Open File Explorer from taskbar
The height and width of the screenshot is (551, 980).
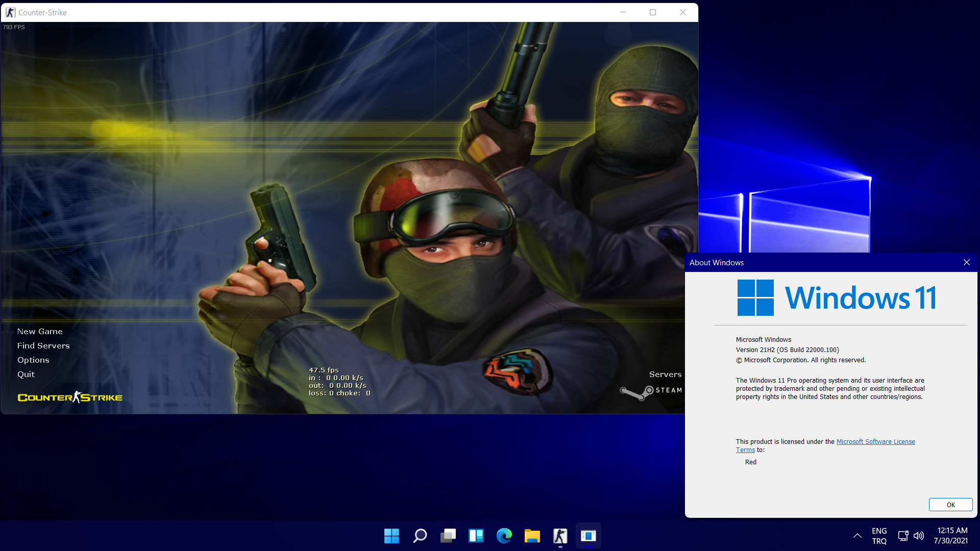pyautogui.click(x=532, y=536)
